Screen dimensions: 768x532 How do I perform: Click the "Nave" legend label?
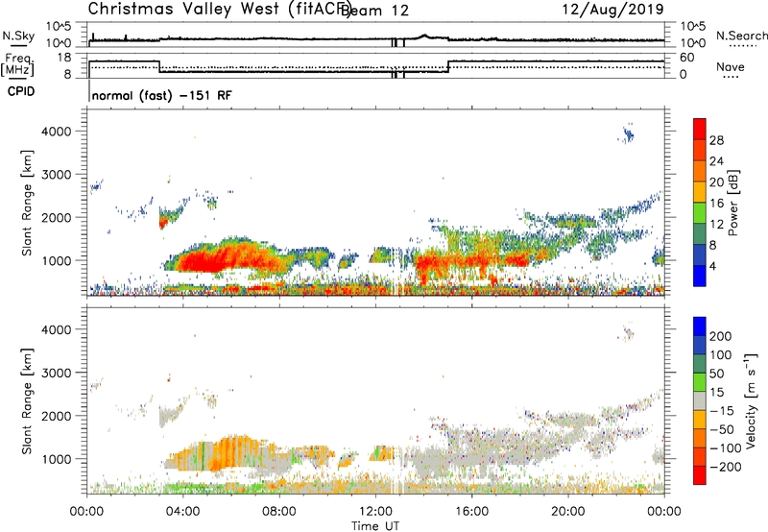point(730,67)
